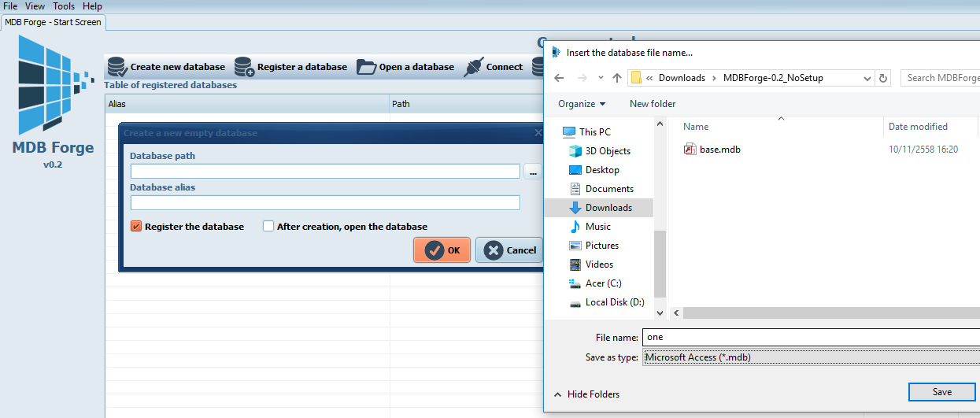
Task: Select Desktop in navigation pane
Action: click(602, 170)
